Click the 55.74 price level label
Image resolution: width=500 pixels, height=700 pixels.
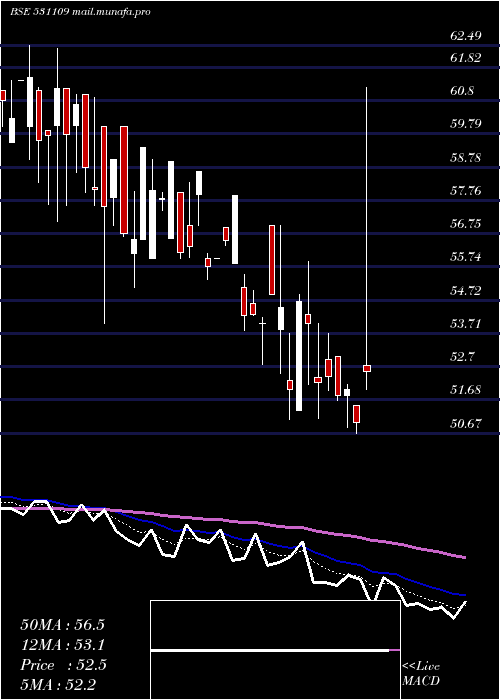pos(466,257)
